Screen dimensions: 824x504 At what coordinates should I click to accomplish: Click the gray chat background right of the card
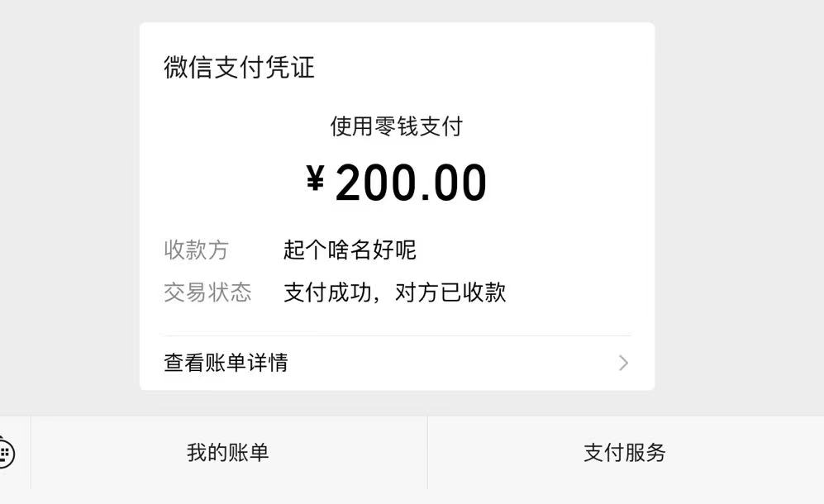pos(738,207)
